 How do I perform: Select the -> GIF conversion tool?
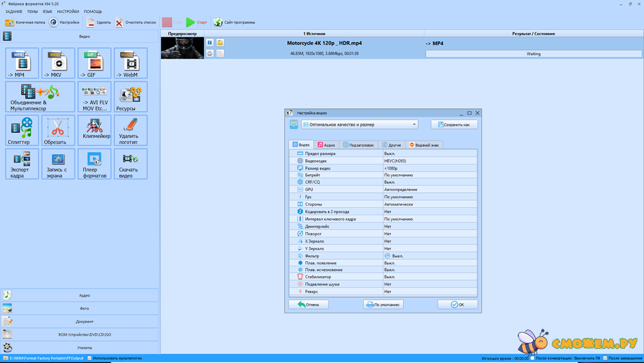(x=94, y=63)
